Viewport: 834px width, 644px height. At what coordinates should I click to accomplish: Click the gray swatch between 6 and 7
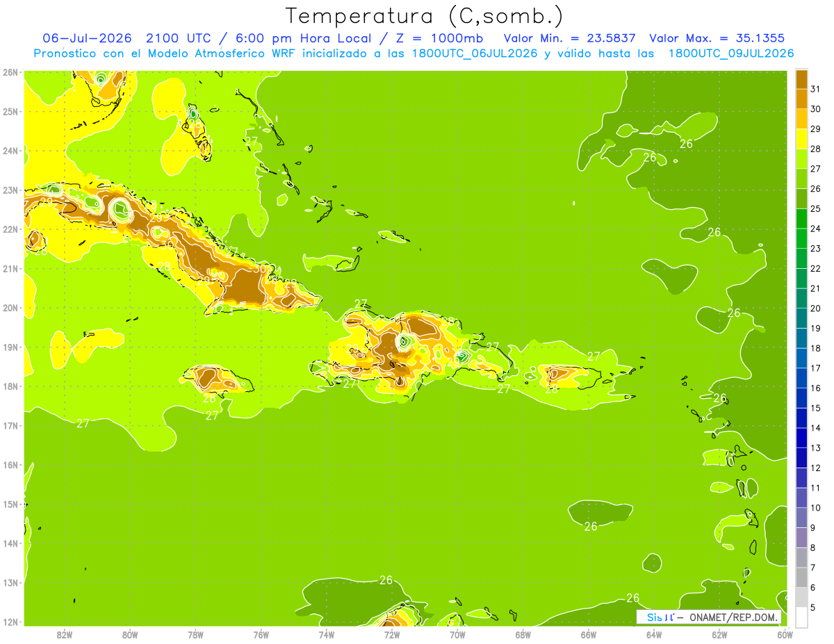(x=802, y=577)
